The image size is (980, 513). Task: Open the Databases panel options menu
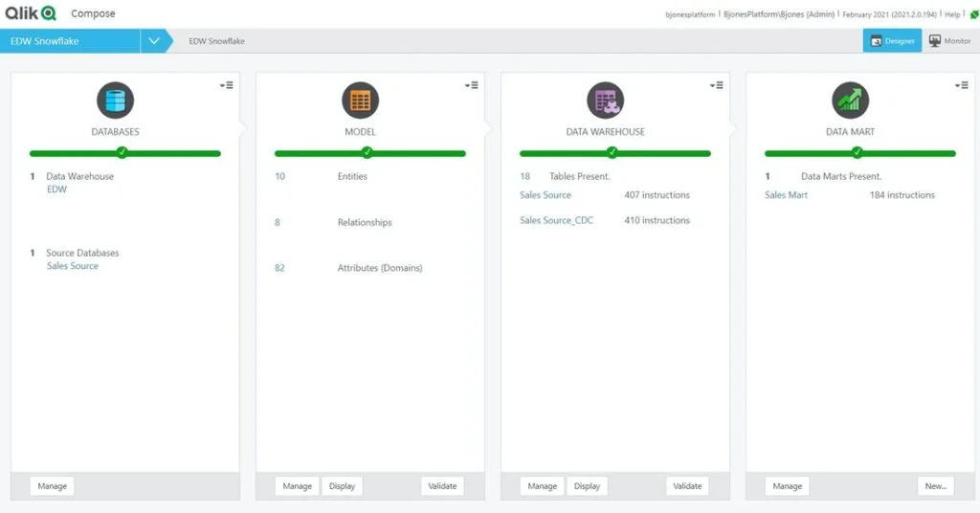click(x=226, y=85)
